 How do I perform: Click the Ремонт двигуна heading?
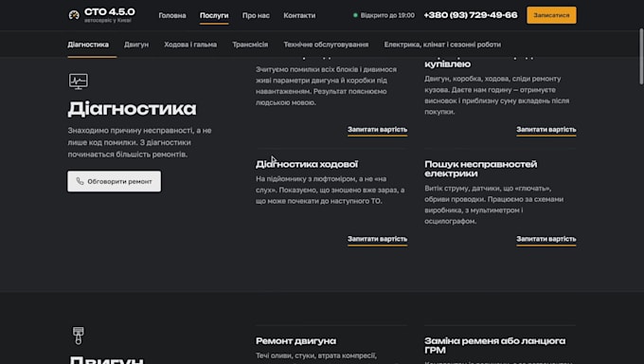click(x=295, y=341)
